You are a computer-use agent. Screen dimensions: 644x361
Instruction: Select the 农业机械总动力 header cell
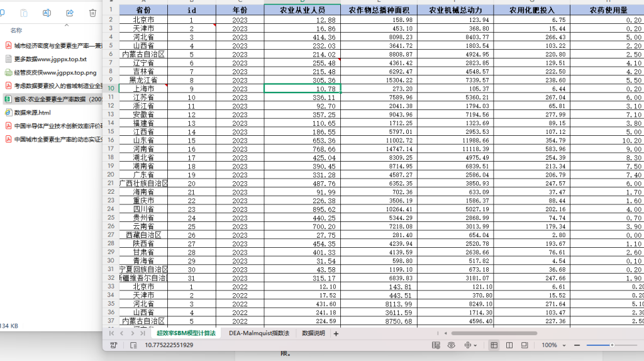pos(455,10)
